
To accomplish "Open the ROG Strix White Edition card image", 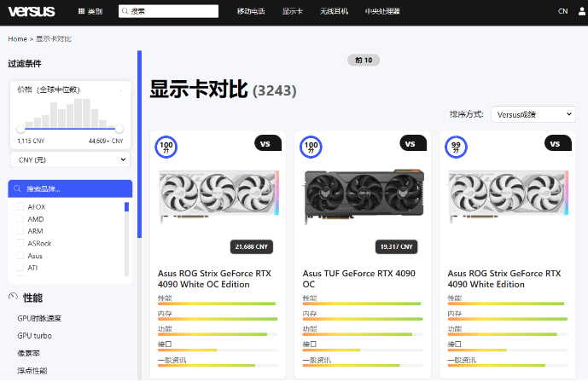I will tap(509, 195).
